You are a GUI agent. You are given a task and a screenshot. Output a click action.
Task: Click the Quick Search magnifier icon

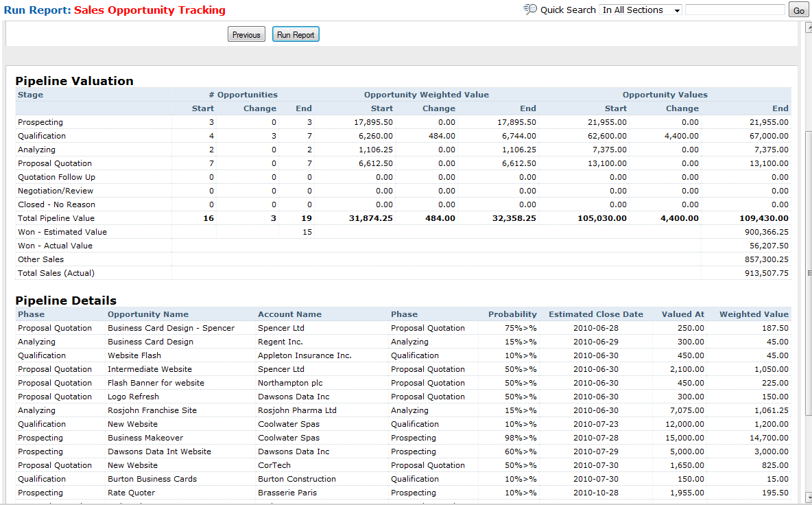530,10
